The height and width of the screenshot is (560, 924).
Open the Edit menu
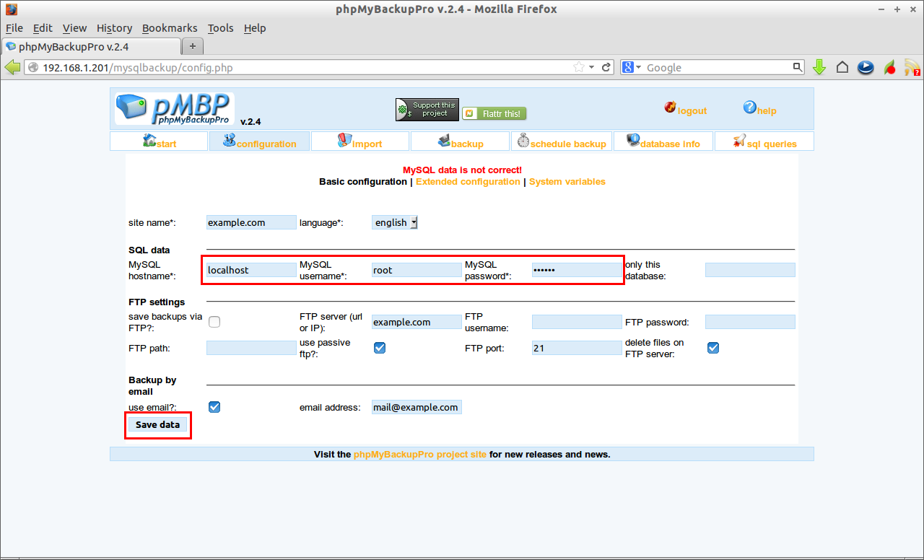pos(43,28)
